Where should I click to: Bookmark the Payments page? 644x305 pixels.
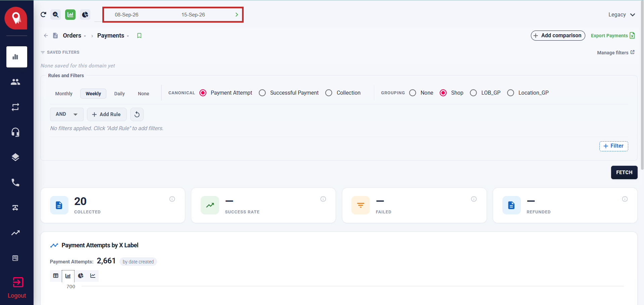[x=139, y=36]
